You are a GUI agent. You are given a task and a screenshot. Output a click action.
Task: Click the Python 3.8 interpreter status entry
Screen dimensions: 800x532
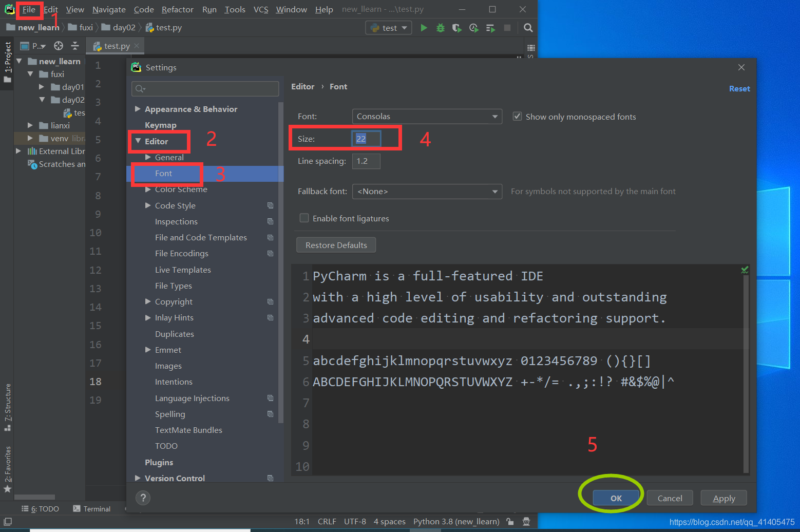(x=456, y=521)
